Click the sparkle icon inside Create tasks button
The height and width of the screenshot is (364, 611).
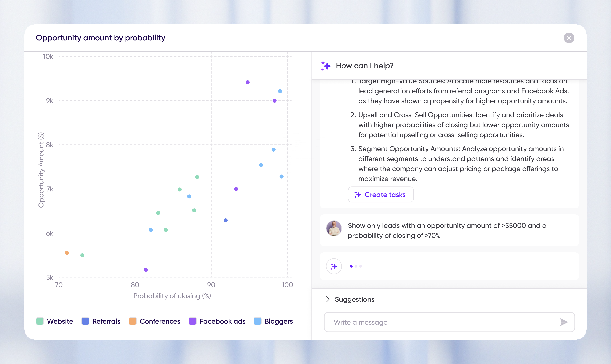[x=358, y=194]
